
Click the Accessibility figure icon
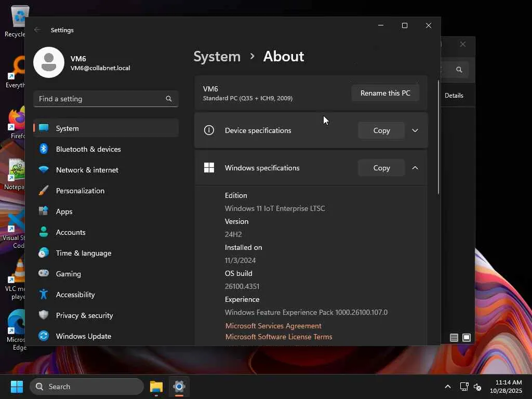(x=44, y=294)
